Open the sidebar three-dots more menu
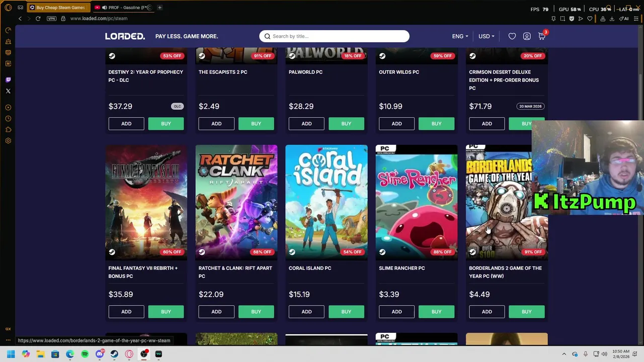This screenshot has height=362, width=644. pos(8,340)
